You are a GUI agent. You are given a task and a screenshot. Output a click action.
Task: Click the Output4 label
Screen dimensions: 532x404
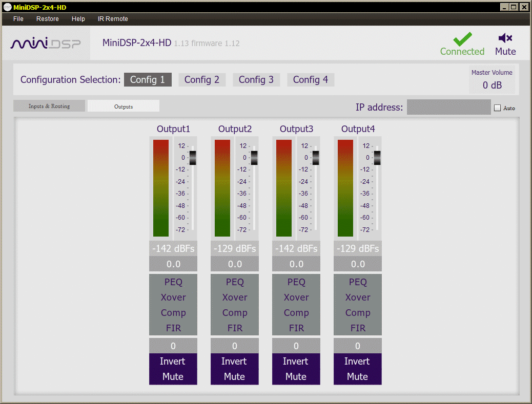(358, 129)
